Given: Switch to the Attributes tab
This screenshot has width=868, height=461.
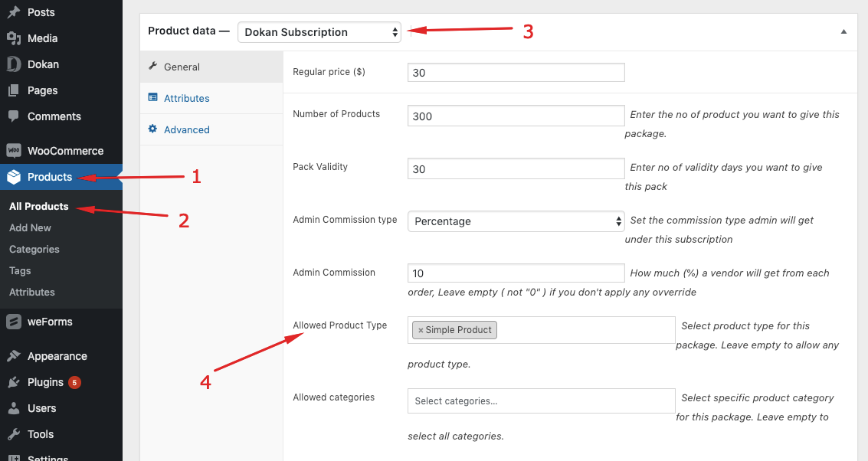Looking at the screenshot, I should (x=211, y=99).
